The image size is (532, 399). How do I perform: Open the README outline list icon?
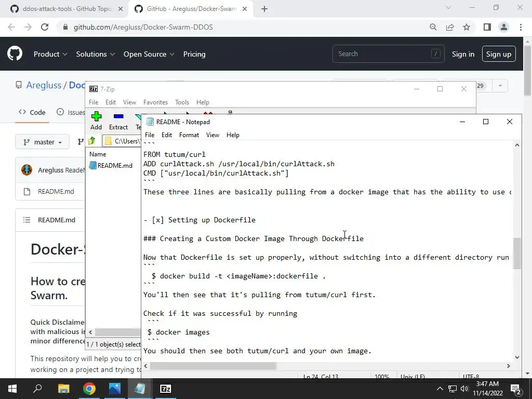(x=27, y=220)
